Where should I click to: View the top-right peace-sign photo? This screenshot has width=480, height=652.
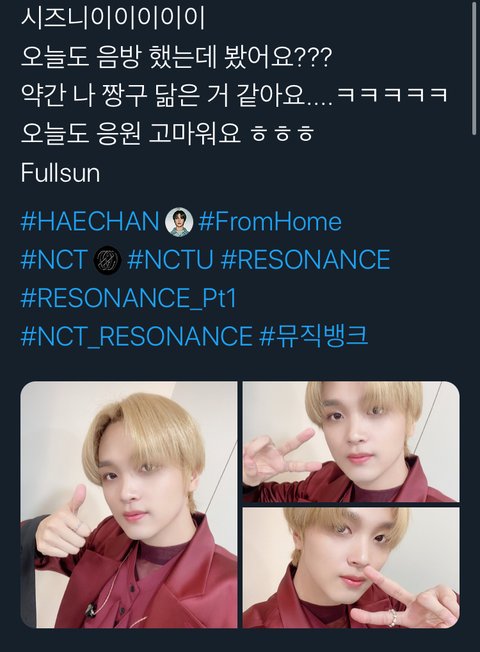(351, 442)
